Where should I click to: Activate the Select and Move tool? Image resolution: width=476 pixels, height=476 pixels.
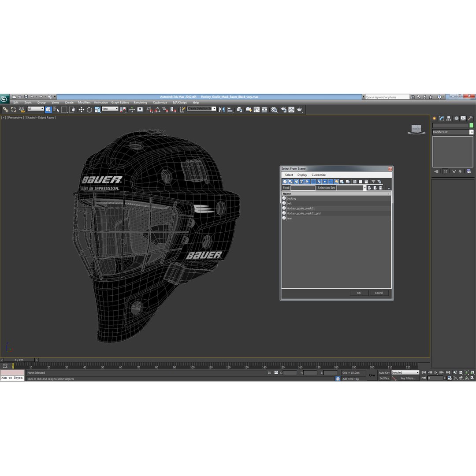[82, 110]
